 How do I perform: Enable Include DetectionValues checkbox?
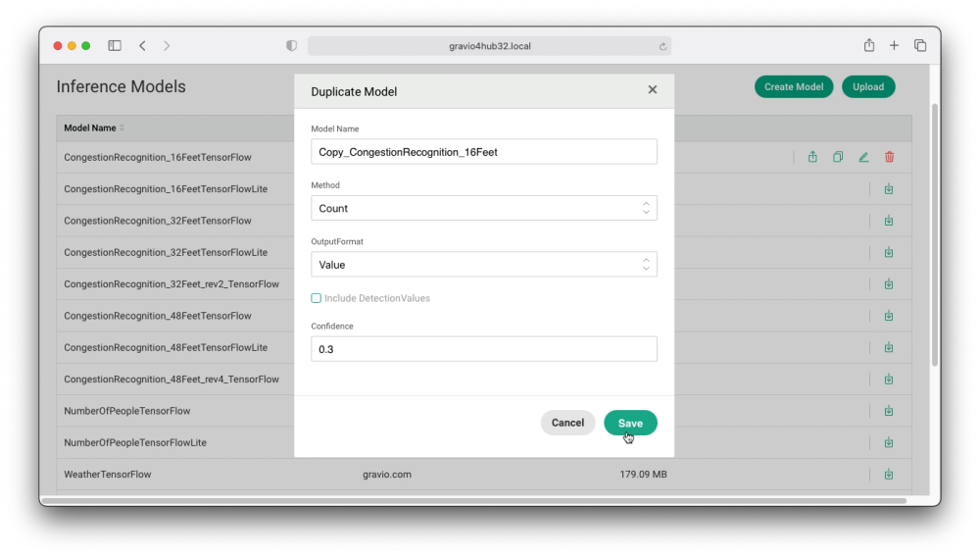[x=317, y=298]
